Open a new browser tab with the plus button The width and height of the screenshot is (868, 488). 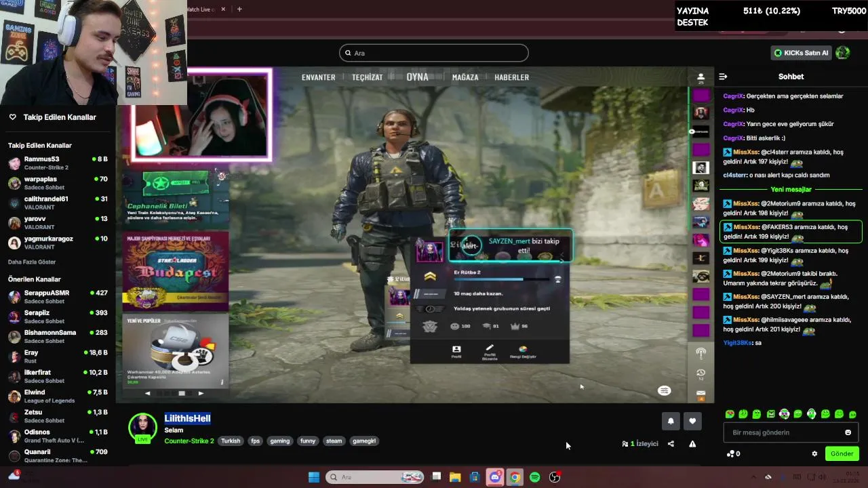coord(239,9)
